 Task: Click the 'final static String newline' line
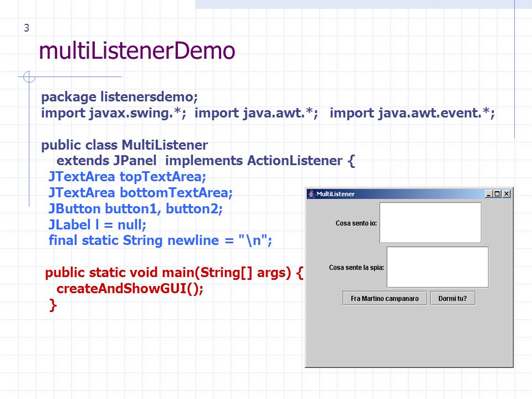click(x=161, y=241)
